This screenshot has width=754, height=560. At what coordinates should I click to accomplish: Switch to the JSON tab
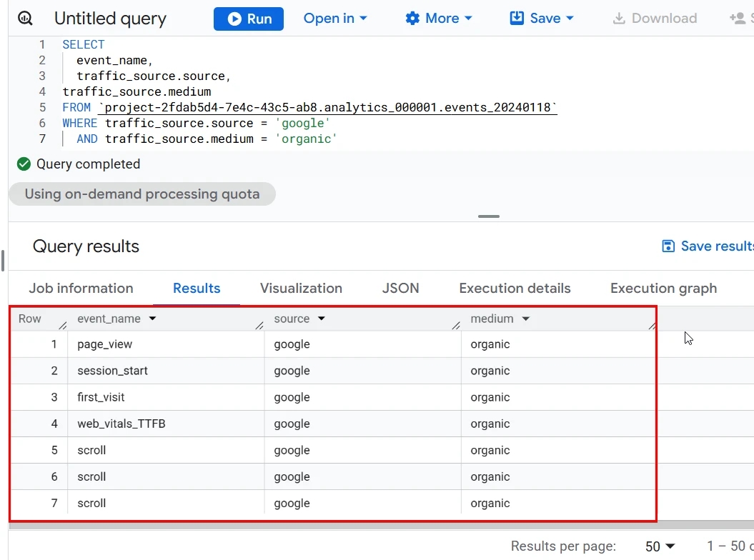[400, 288]
